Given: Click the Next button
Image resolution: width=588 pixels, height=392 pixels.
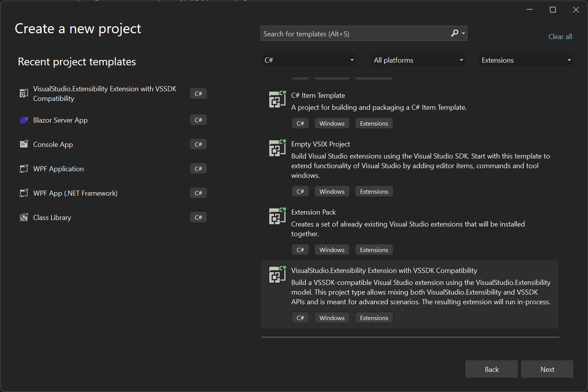Looking at the screenshot, I should click(x=547, y=369).
